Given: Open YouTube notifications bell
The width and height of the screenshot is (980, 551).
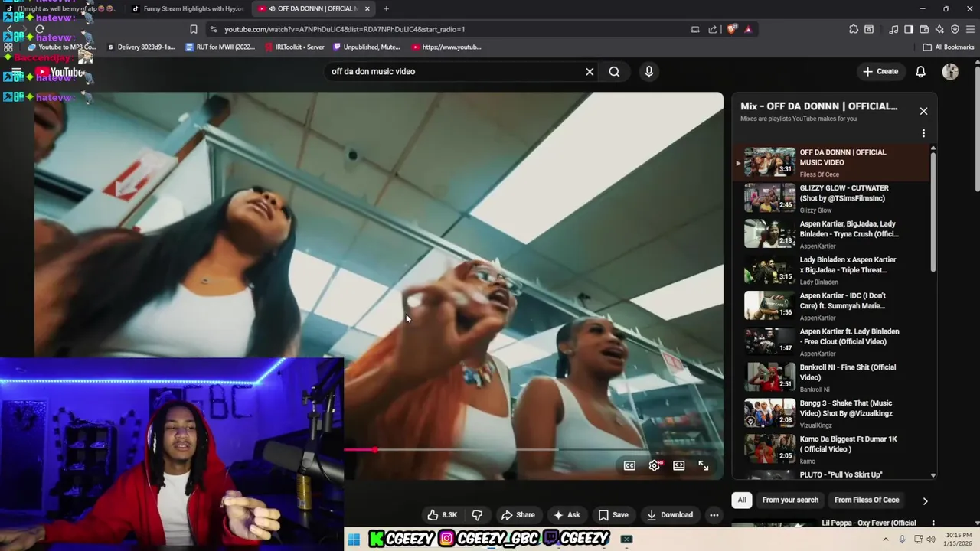Looking at the screenshot, I should (x=921, y=71).
